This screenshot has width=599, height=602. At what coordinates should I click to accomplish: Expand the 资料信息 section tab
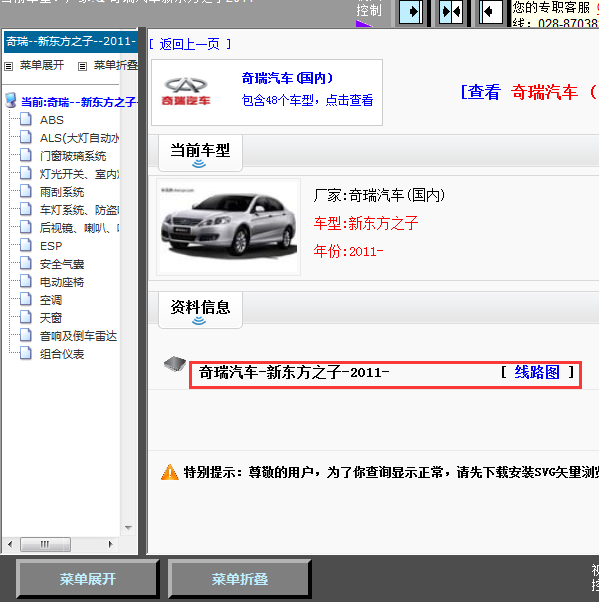[200, 310]
